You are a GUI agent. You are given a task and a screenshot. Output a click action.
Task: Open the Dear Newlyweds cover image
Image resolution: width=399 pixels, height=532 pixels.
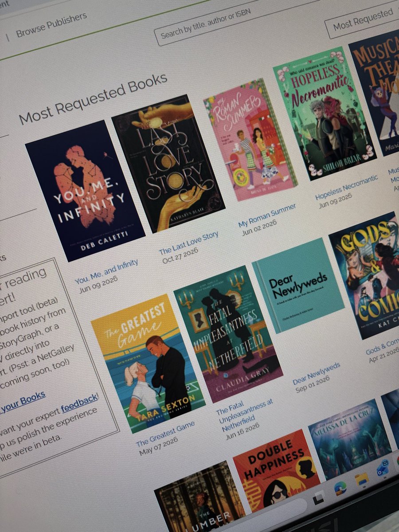point(298,286)
